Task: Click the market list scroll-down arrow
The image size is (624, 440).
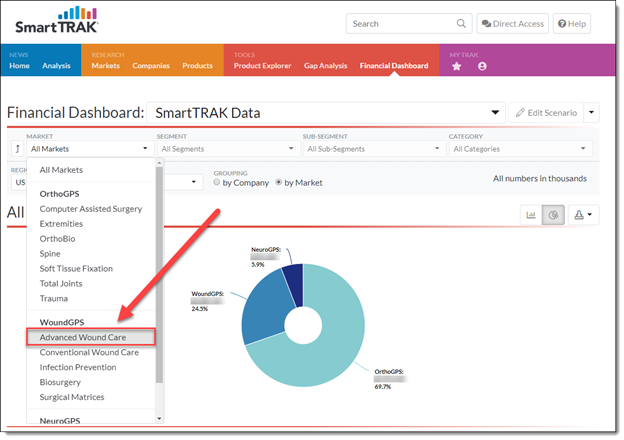Action: pos(159,419)
